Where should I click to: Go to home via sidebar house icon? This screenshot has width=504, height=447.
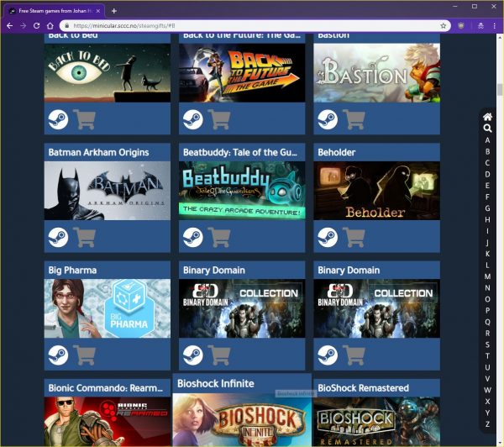tap(487, 117)
